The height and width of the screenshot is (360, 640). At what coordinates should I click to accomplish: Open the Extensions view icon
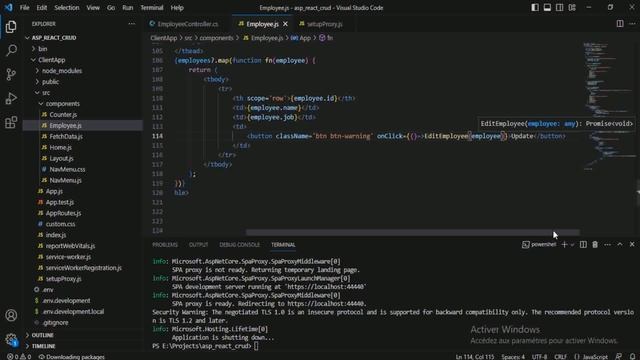pyautogui.click(x=11, y=122)
